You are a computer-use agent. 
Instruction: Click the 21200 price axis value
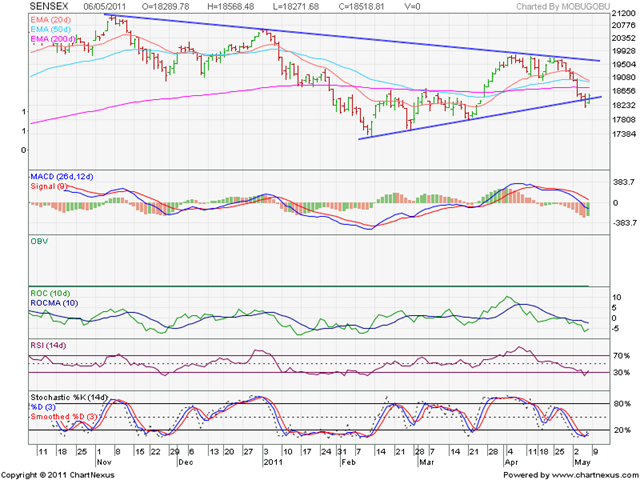click(x=624, y=13)
